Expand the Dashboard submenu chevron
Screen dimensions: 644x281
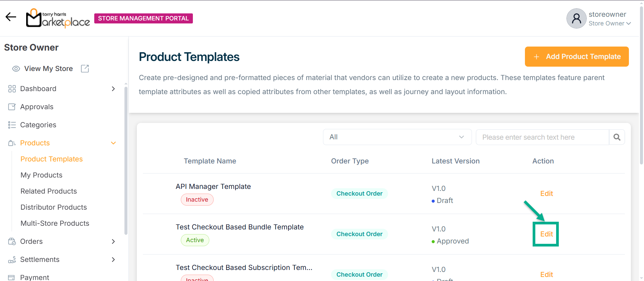[113, 89]
